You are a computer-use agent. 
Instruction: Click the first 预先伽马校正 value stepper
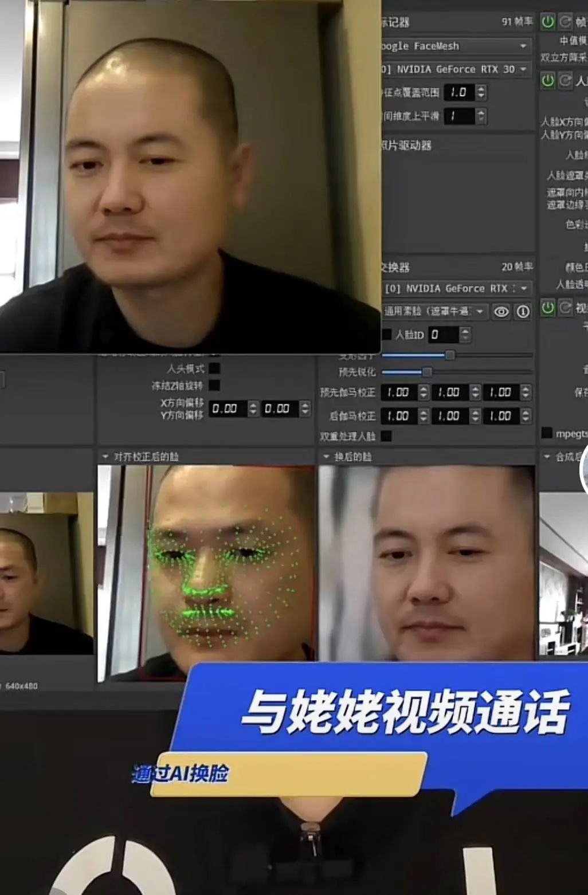(424, 392)
